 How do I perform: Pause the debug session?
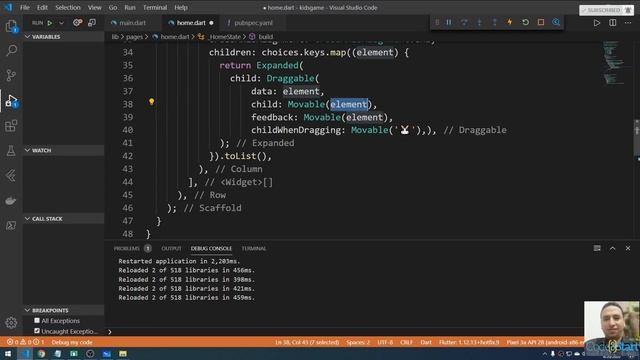[449, 22]
